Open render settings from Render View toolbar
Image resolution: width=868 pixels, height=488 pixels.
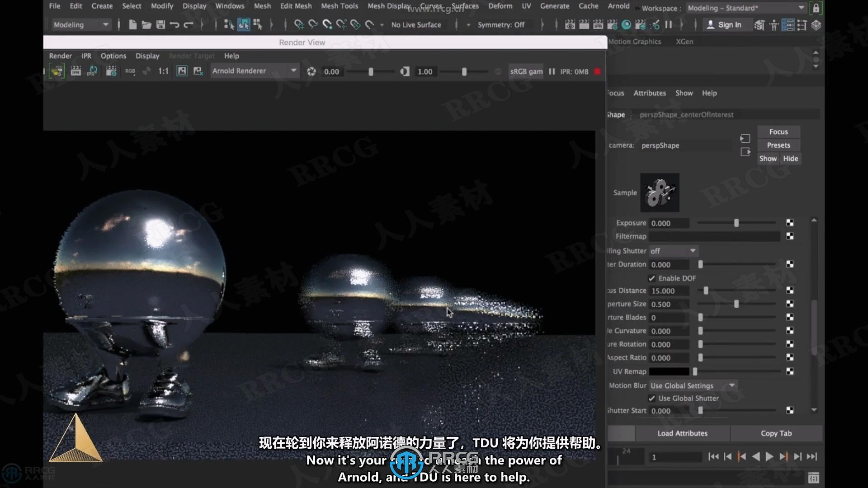(x=111, y=71)
